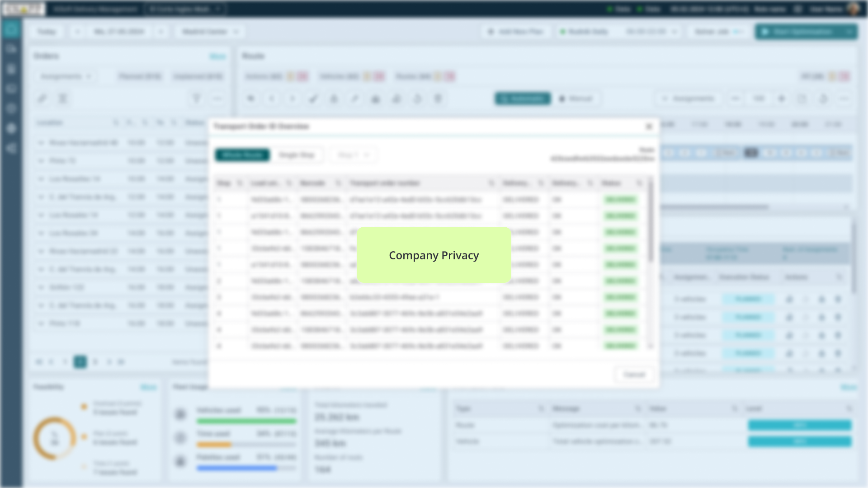Expand the Assignments dropdown in the Orders panel
The image size is (868, 488).
66,76
